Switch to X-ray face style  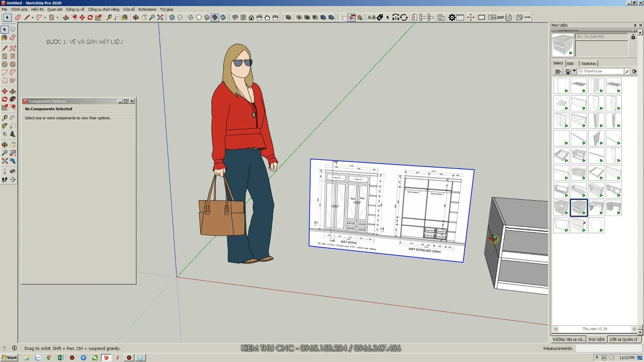172,17
